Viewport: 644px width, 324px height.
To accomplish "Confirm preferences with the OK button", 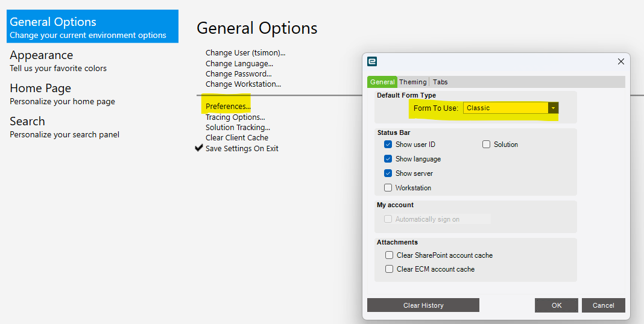I will tap(556, 305).
